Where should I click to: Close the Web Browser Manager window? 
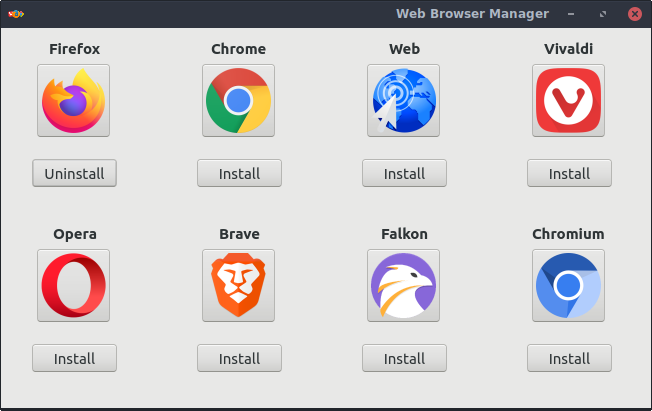point(635,14)
